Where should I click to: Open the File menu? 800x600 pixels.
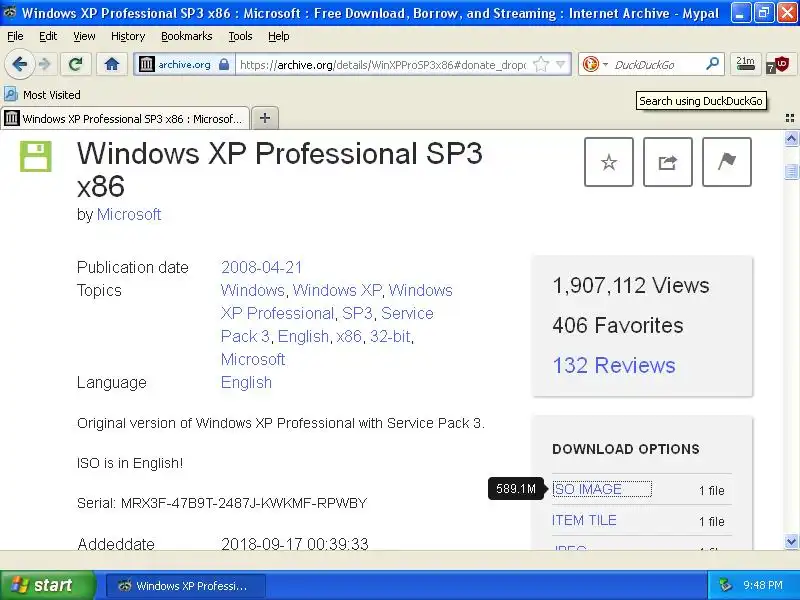(15, 36)
